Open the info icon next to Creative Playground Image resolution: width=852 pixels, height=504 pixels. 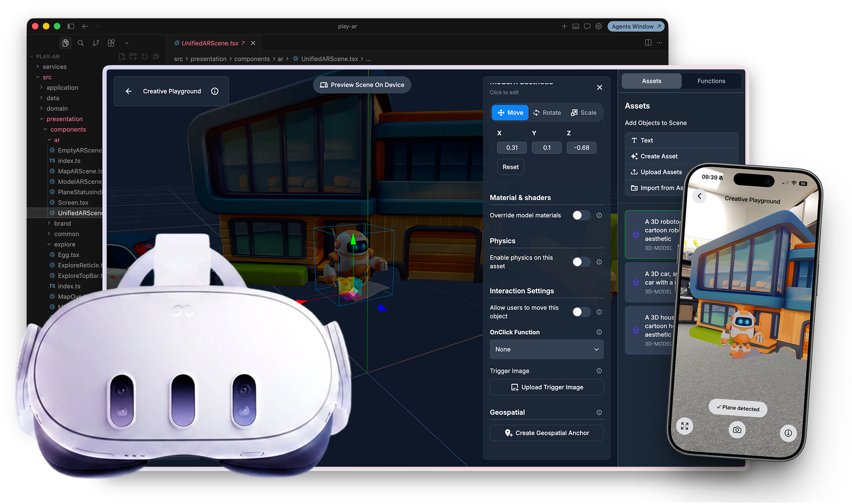point(215,91)
